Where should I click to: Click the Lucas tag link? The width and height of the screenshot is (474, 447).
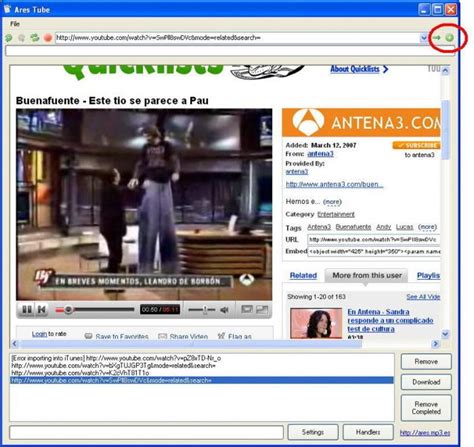pyautogui.click(x=404, y=227)
